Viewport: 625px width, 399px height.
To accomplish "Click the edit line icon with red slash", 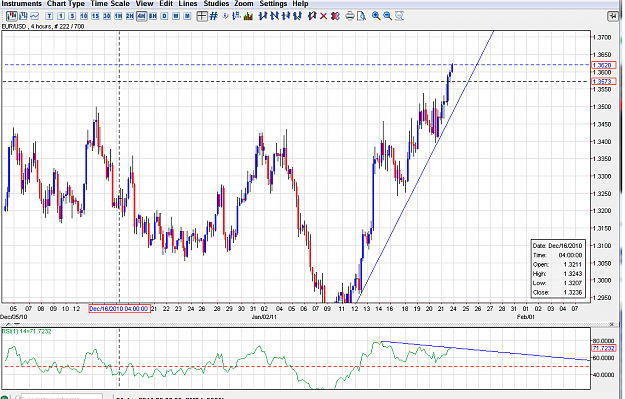I will [x=312, y=16].
